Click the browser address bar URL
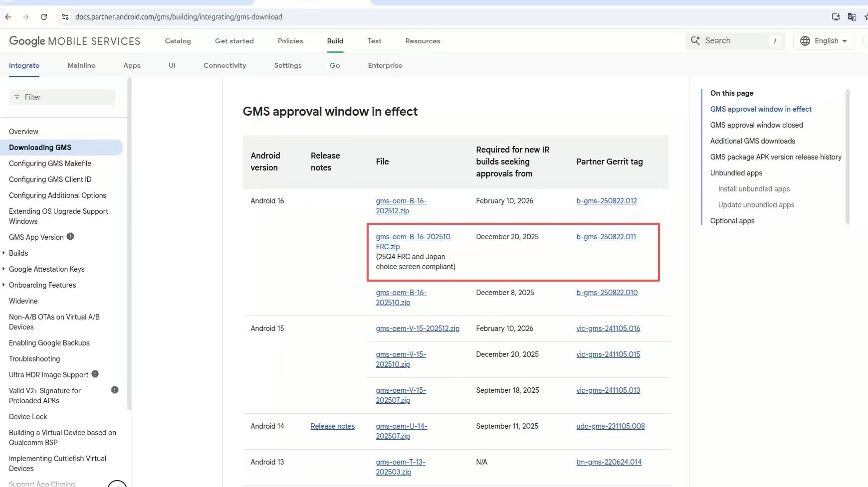This screenshot has width=868, height=487. [x=179, y=17]
